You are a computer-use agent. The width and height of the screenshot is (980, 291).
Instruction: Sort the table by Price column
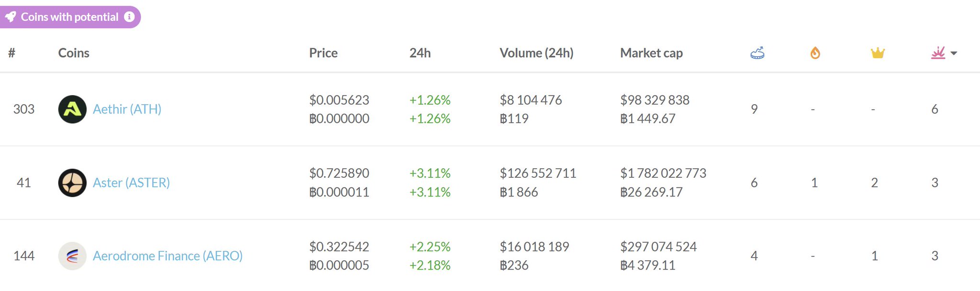(x=323, y=53)
